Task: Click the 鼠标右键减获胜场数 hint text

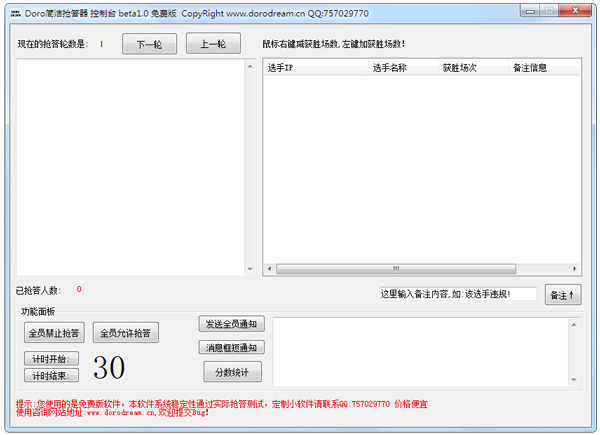Action: 333,44
